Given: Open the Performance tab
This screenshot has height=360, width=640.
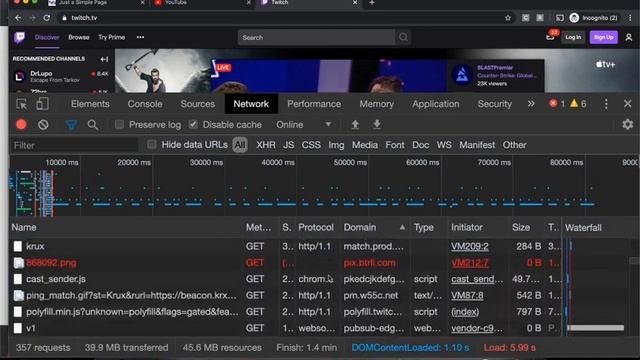Looking at the screenshot, I should click(314, 104).
